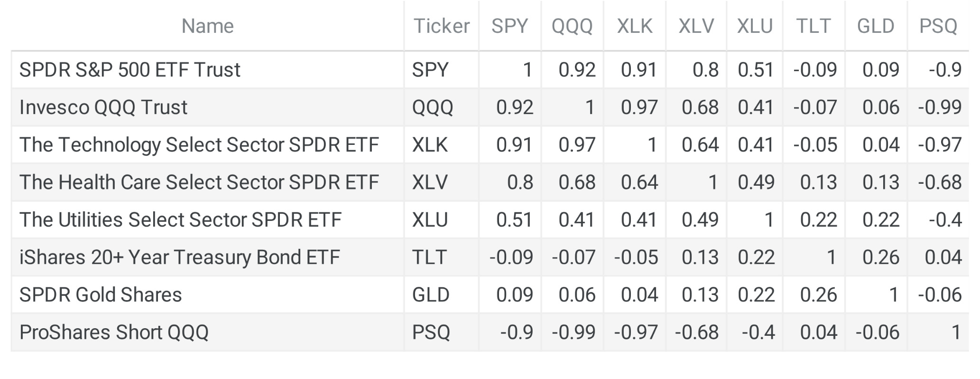Image resolution: width=980 pixels, height=379 pixels.
Task: Select the TLT column header
Action: pyautogui.click(x=813, y=26)
